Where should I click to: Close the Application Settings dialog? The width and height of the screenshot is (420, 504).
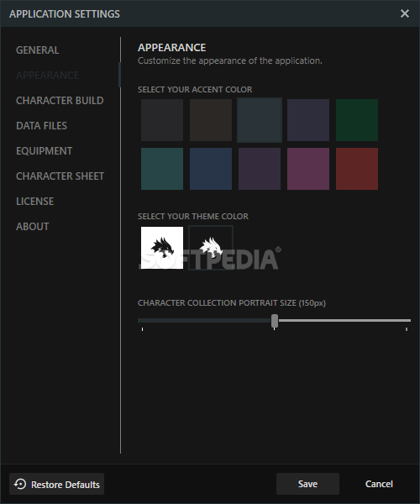point(405,13)
